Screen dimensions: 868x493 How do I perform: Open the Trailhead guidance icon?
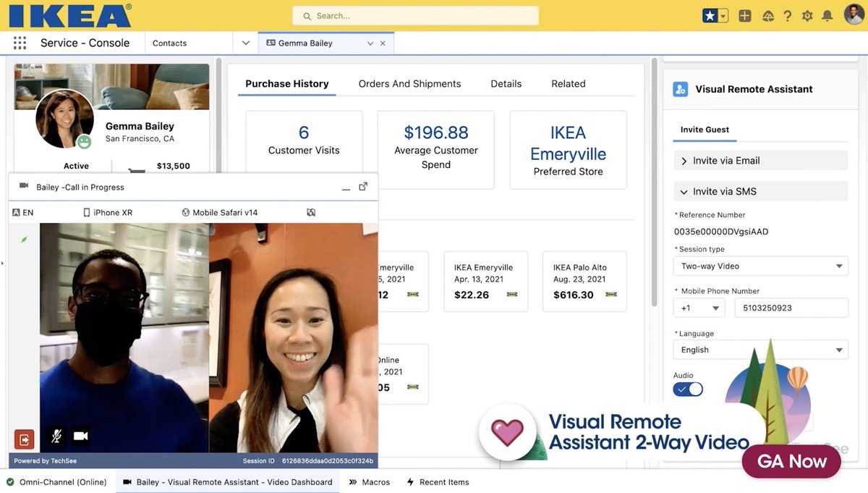pyautogui.click(x=768, y=15)
